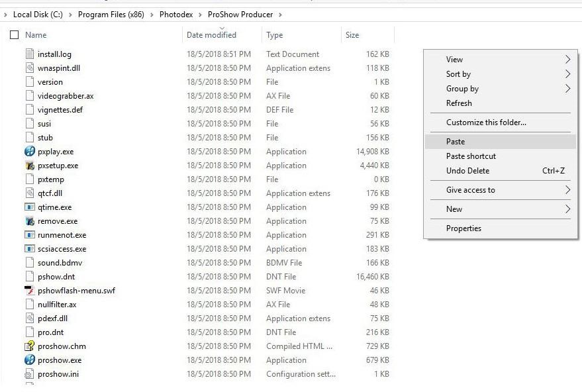Click the wnaspint.dll file icon

click(x=29, y=68)
